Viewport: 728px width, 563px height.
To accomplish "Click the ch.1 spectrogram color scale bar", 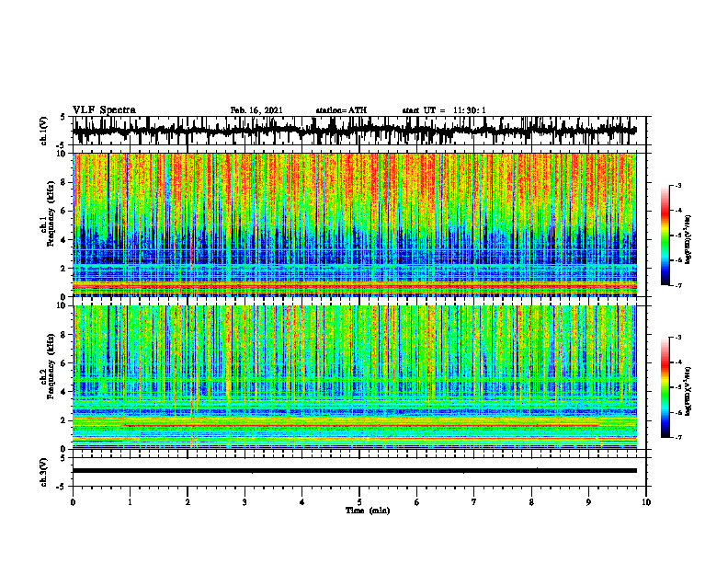I will 665,236.
